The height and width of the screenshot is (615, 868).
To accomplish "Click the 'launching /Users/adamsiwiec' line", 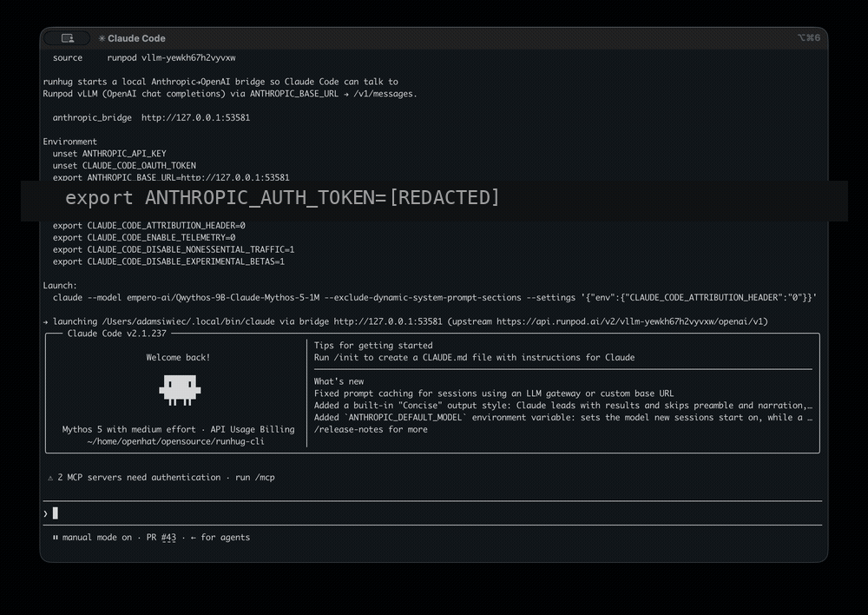I will 405,321.
